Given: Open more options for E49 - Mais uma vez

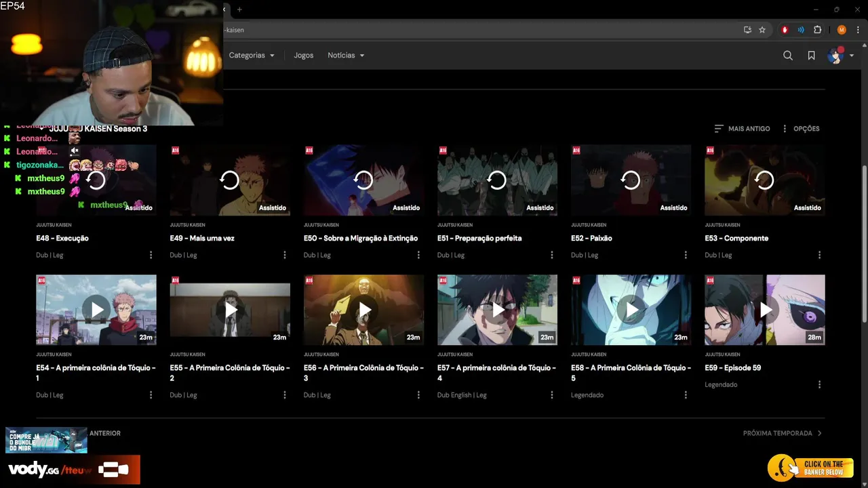Looking at the screenshot, I should pyautogui.click(x=285, y=255).
